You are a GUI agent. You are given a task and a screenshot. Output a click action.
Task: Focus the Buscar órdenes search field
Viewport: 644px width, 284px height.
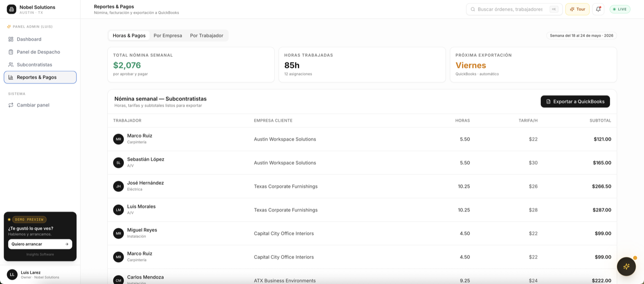514,9
